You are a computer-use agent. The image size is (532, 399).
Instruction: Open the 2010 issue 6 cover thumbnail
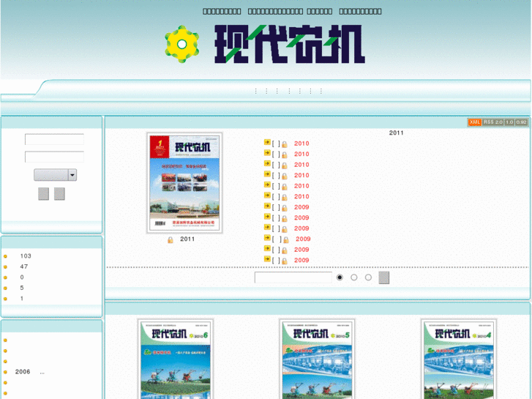(176, 359)
